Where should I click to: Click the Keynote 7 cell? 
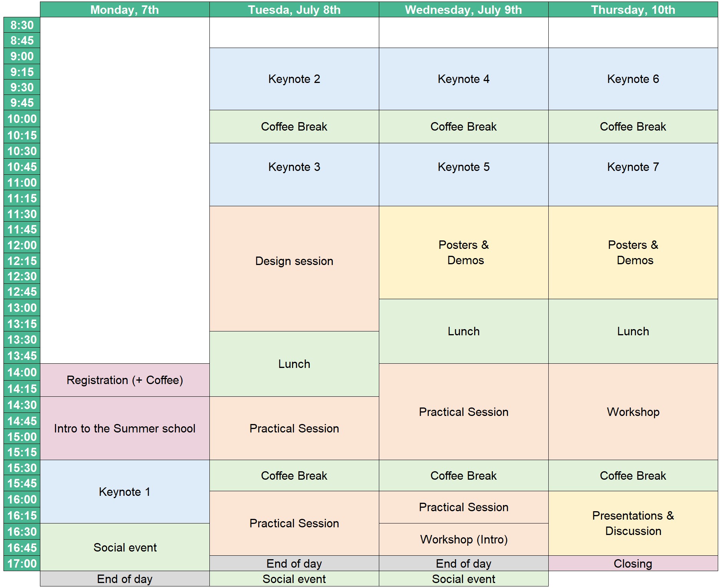[x=633, y=175]
